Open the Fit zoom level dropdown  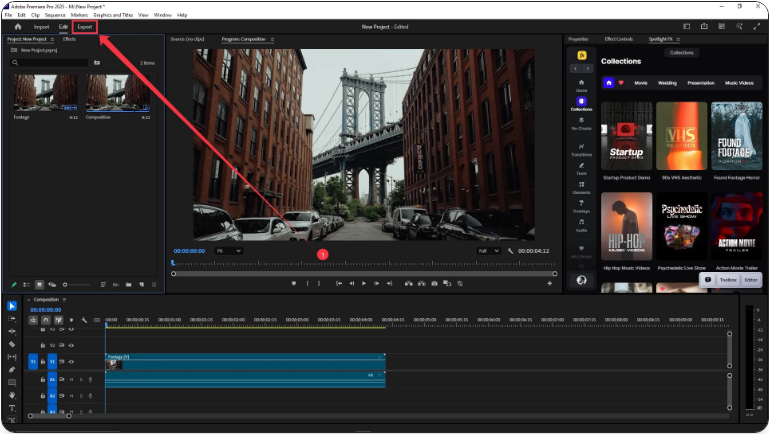click(x=228, y=251)
